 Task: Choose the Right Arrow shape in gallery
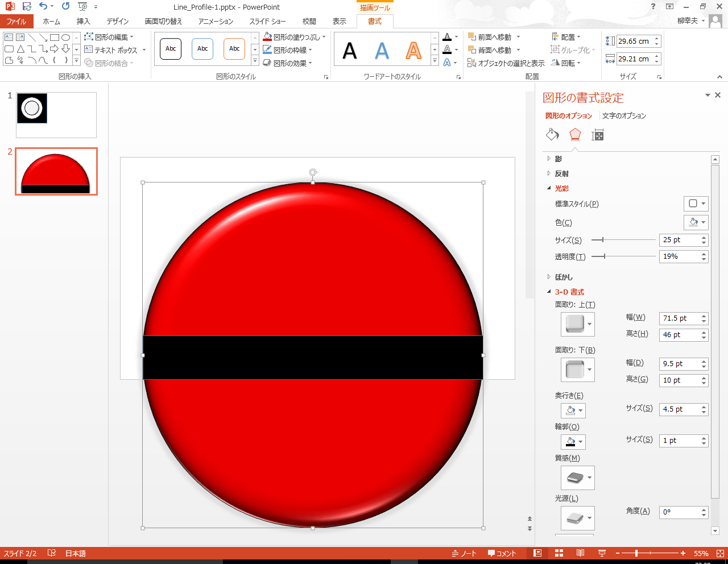pos(55,49)
